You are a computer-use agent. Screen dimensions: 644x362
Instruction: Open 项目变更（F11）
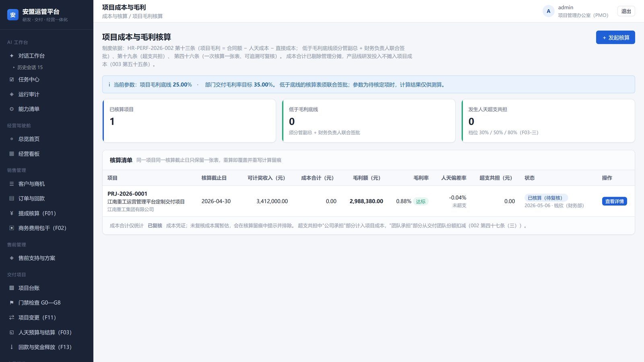47,317
